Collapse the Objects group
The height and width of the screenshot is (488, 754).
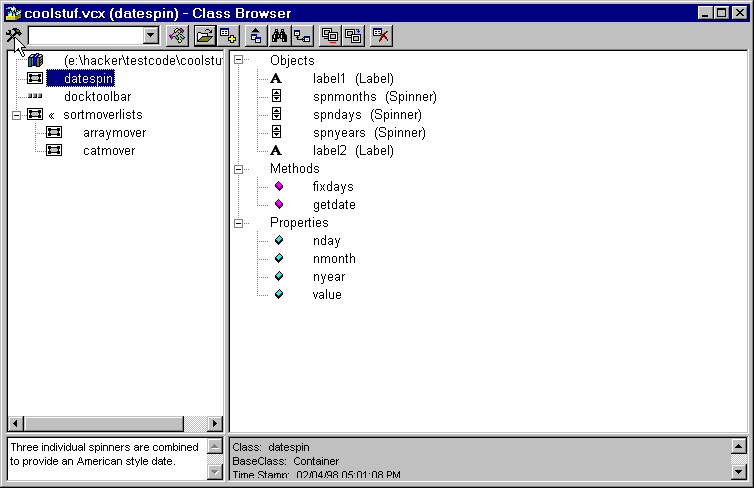coord(238,61)
